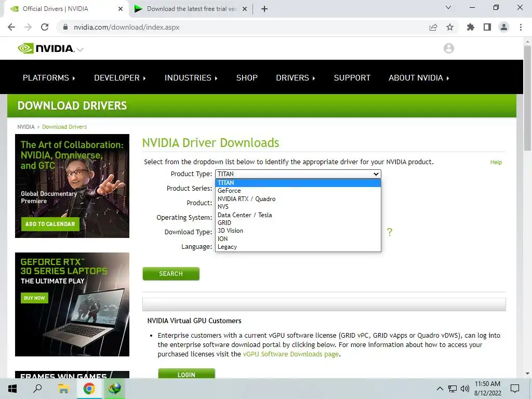Open Windows taskbar search
This screenshot has width=532, height=399.
37,389
